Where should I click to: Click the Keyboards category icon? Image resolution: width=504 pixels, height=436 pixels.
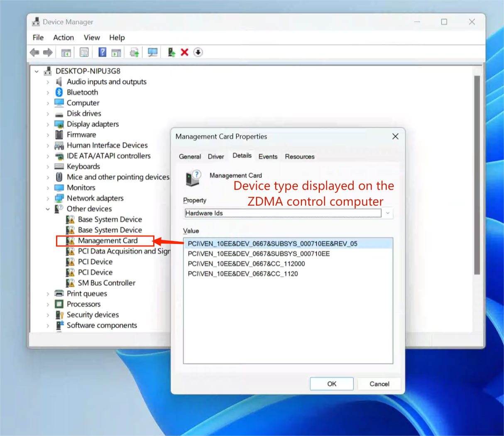(x=59, y=166)
